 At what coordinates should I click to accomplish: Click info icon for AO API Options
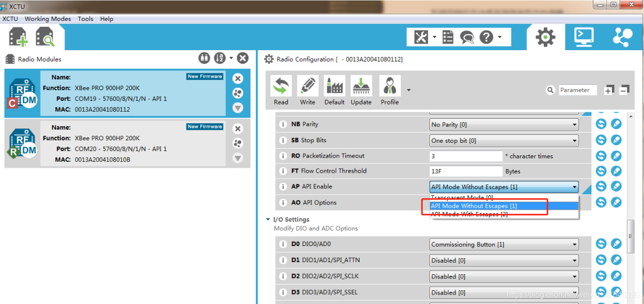tap(283, 203)
